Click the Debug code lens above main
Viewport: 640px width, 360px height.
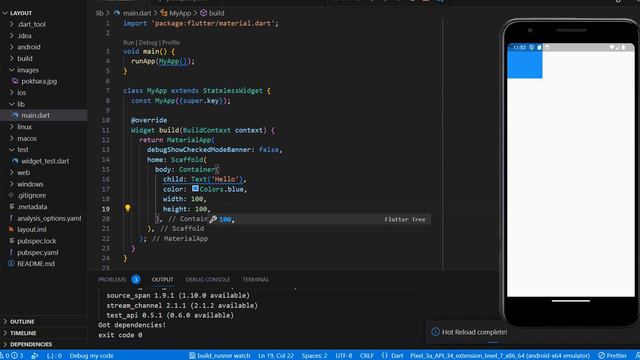pyautogui.click(x=148, y=42)
